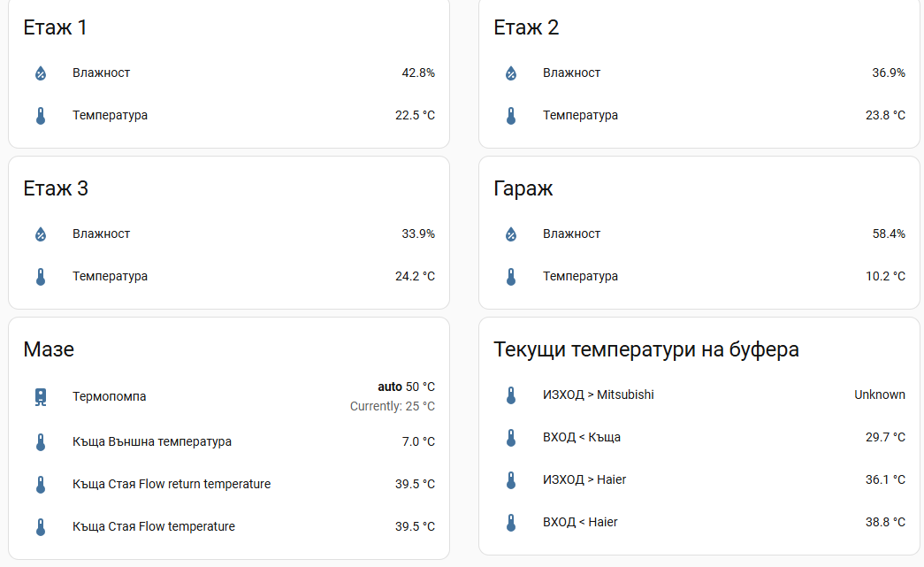Open the Термопомпа climate entity row

pyautogui.click(x=109, y=397)
